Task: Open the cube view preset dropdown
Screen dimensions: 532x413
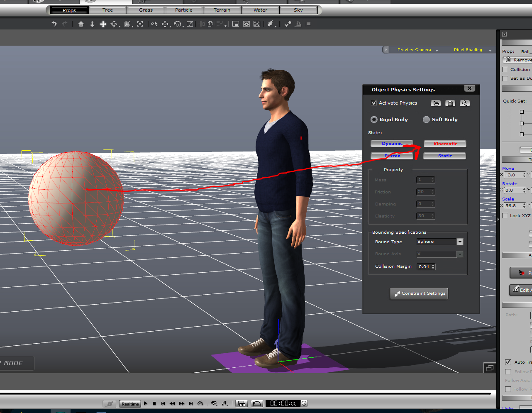Action: click(128, 24)
